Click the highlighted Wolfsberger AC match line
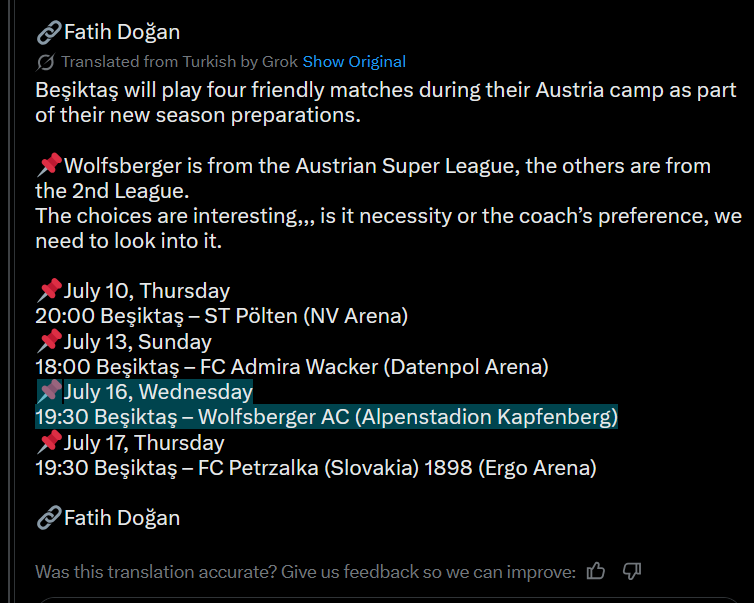Viewport: 754px width, 603px height. pos(326,417)
